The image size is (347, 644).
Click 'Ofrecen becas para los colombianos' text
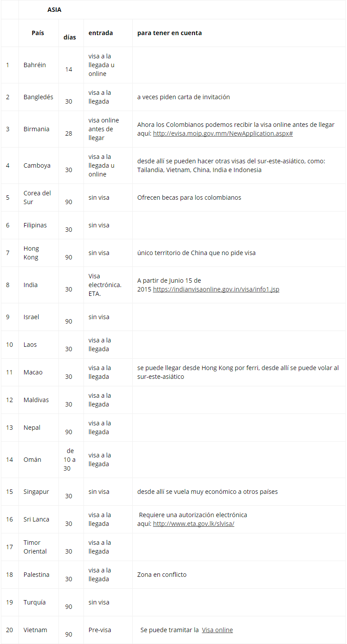(189, 198)
